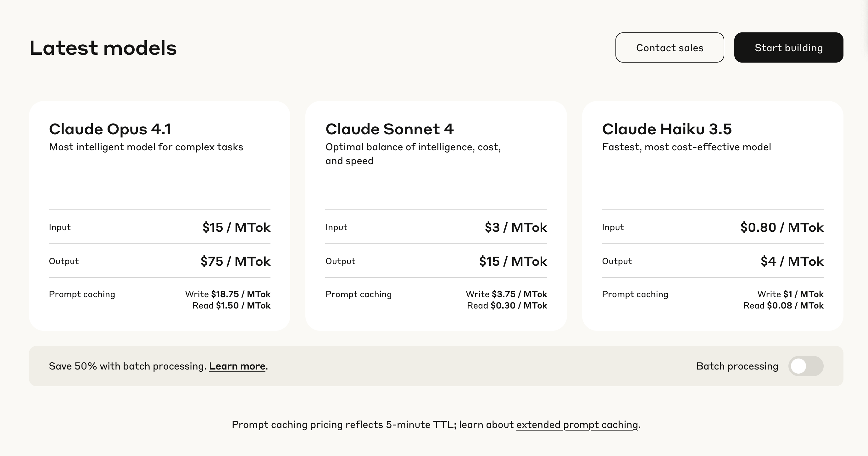Click Sonnet cache read price $0.30 / MTok
This screenshot has height=456, width=868.
tap(519, 306)
